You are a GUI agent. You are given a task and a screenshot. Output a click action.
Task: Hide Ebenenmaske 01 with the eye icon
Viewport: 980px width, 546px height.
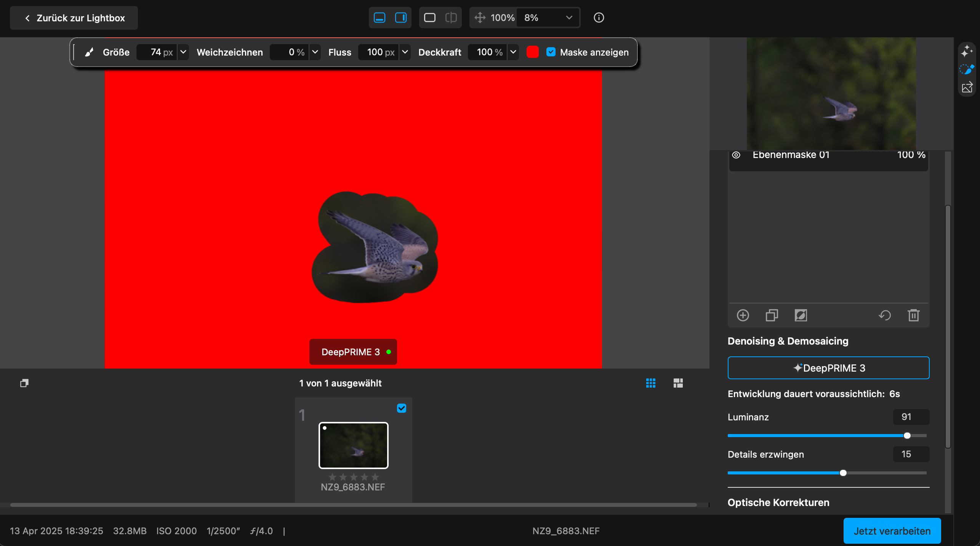[736, 155]
